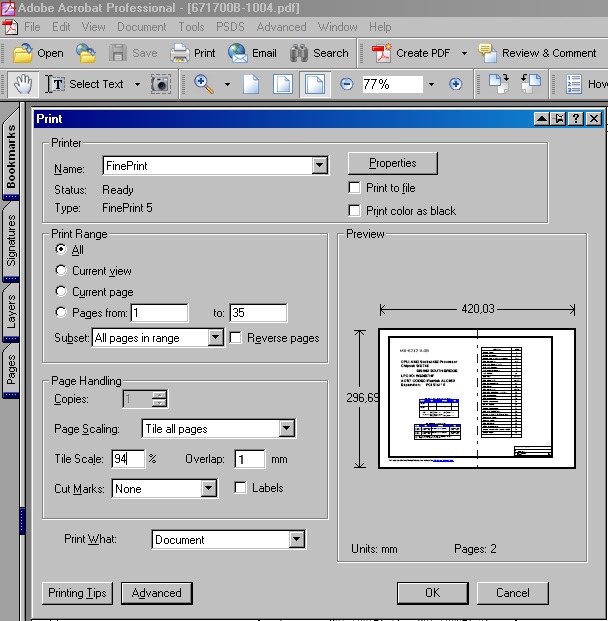Click the zoom in plus button

456,84
